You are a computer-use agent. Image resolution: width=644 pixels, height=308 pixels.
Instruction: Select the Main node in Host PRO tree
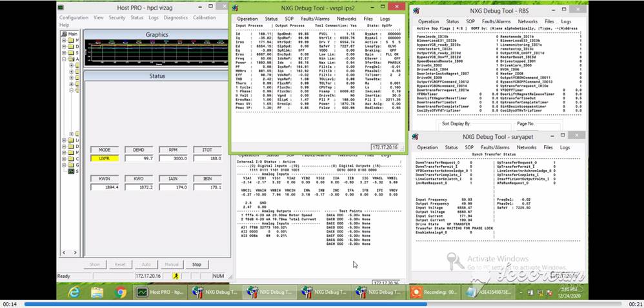tap(70, 34)
